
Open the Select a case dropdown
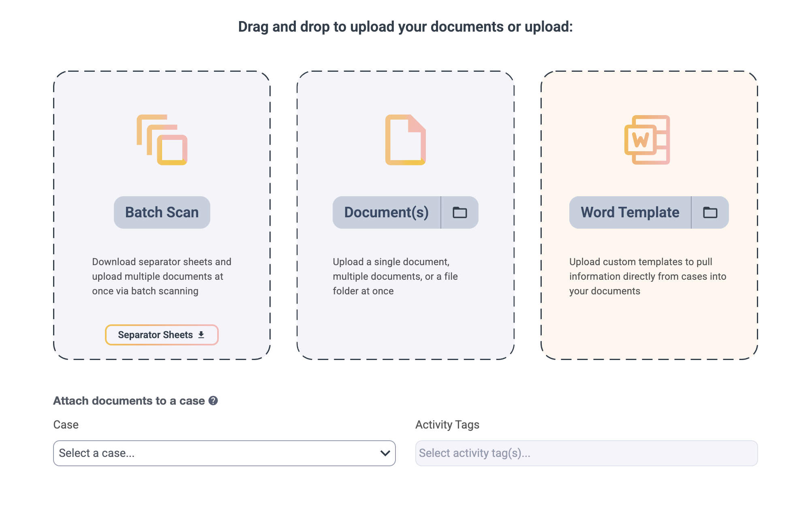click(224, 453)
